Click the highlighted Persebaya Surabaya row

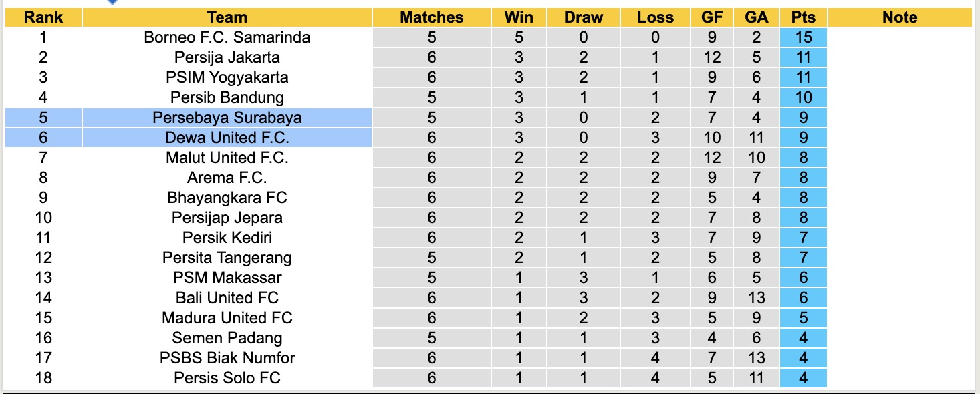(227, 118)
